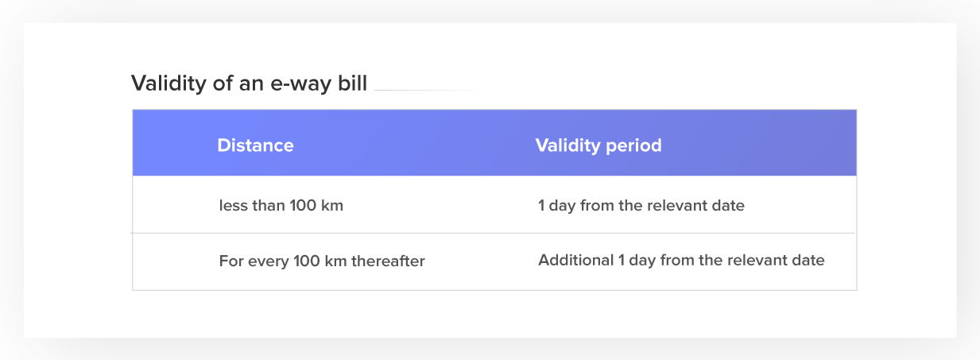The image size is (980, 360).
Task: Click the word 'bill' in the heading
Action: (353, 83)
